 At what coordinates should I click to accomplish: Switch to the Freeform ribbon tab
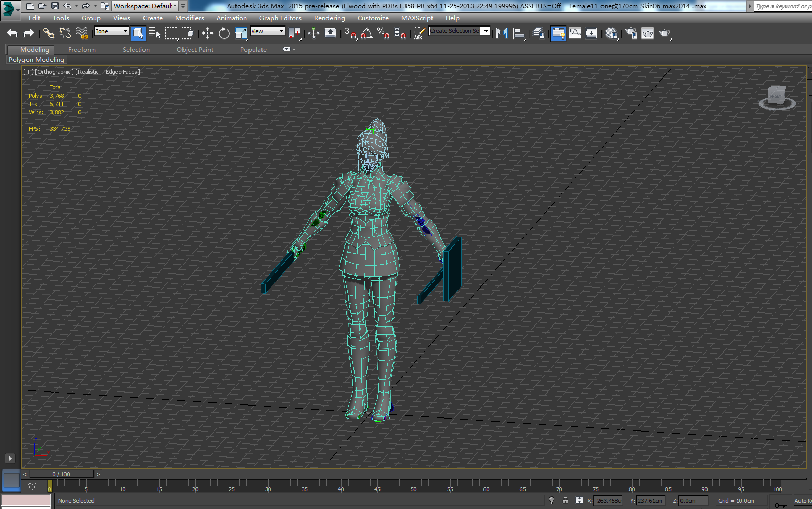(82, 50)
